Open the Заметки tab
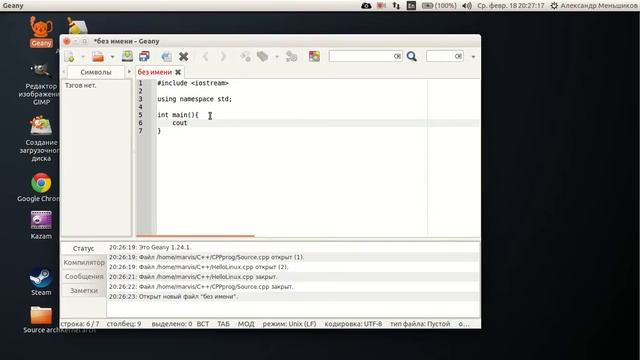 click(x=84, y=291)
